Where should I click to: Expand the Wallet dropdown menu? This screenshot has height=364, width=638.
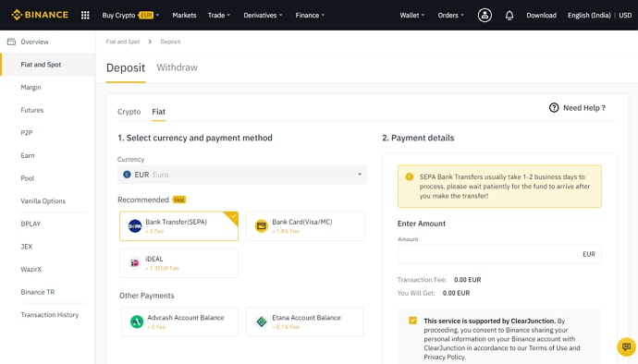click(411, 15)
